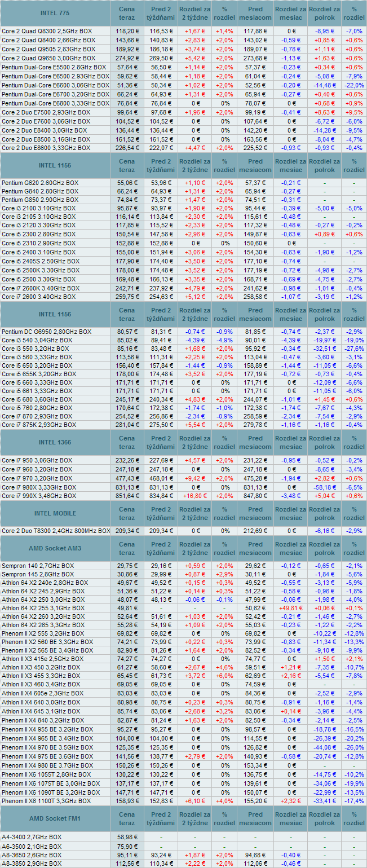367x868 pixels.
Task: Select Core i5 680 3,60GHz BOX name
Action: click(37, 399)
